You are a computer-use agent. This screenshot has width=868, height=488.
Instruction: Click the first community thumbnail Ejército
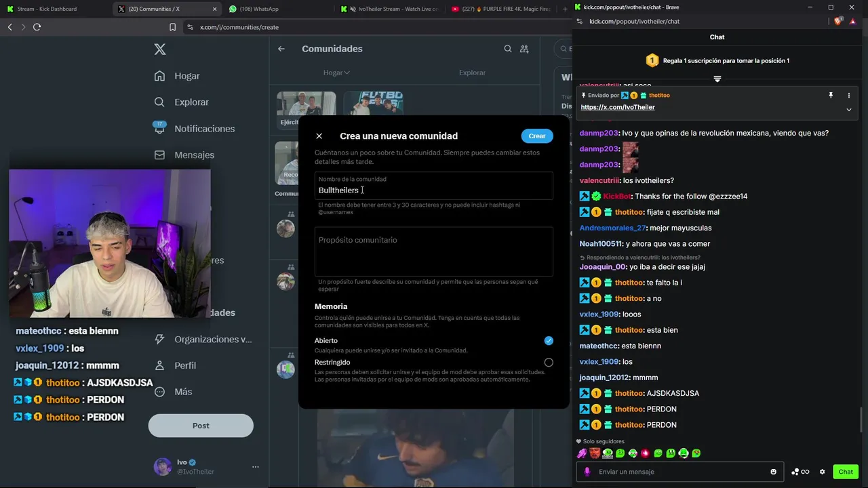click(x=306, y=109)
